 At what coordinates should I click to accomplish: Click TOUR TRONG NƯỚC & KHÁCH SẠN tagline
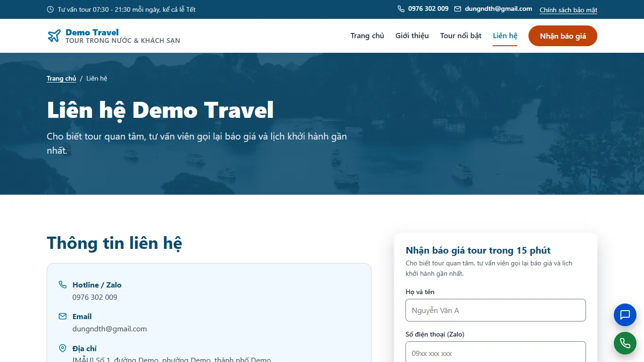(123, 41)
